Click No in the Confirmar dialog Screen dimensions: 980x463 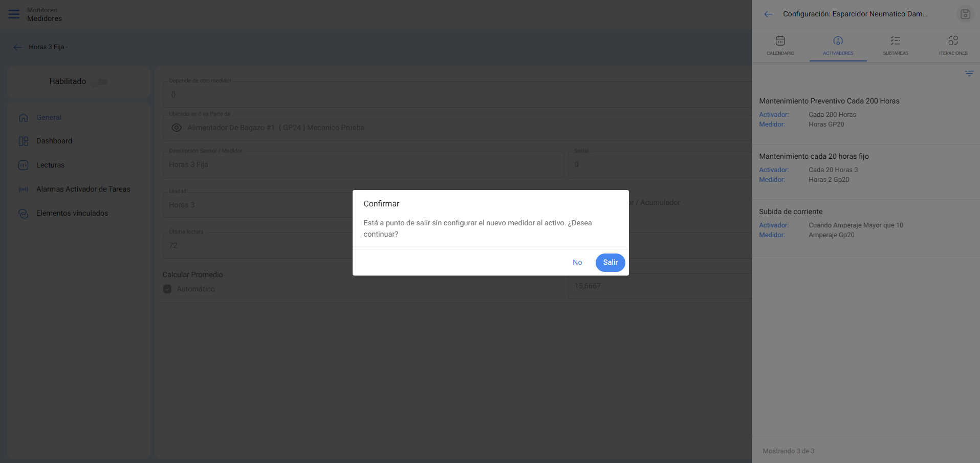pos(577,262)
